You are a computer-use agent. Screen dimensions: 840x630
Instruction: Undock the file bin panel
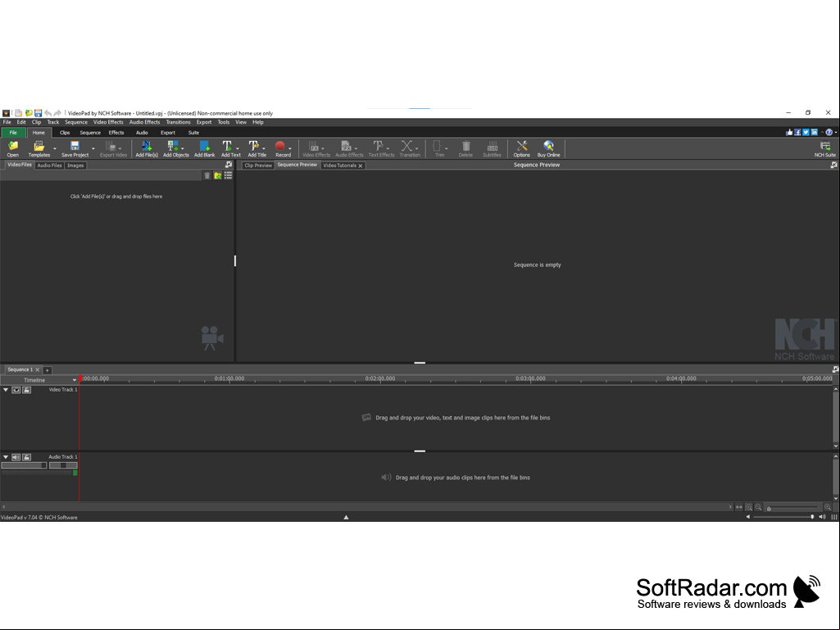pyautogui.click(x=229, y=165)
